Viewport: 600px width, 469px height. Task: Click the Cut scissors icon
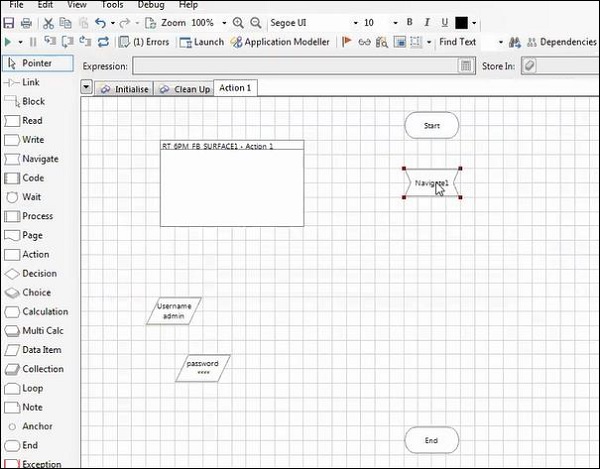click(x=47, y=22)
